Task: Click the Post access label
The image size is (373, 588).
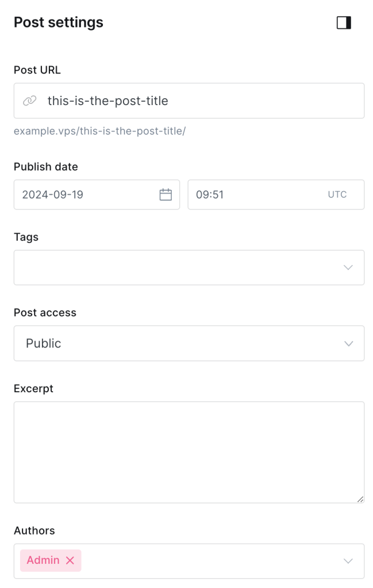Action: [x=45, y=312]
